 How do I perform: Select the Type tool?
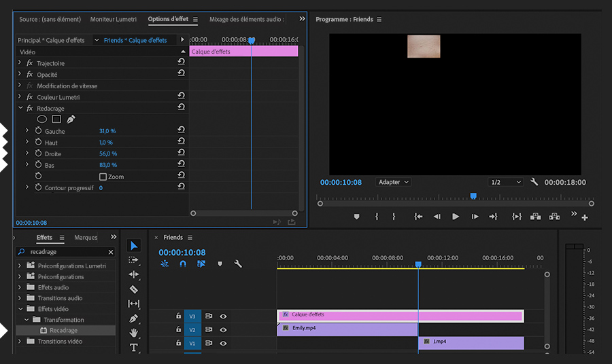tap(134, 348)
